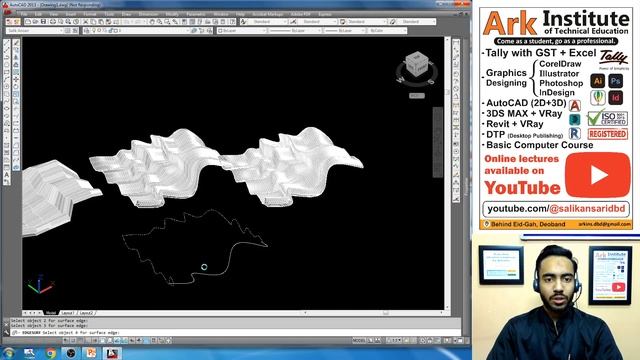This screenshot has height=360, width=640.
Task: Click the Table Style icon
Action: pos(342,22)
